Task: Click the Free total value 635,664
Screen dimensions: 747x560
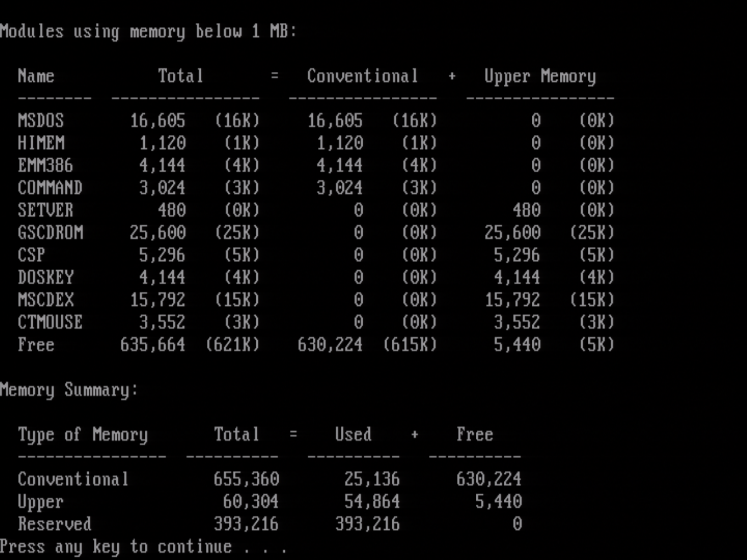Action: point(153,344)
